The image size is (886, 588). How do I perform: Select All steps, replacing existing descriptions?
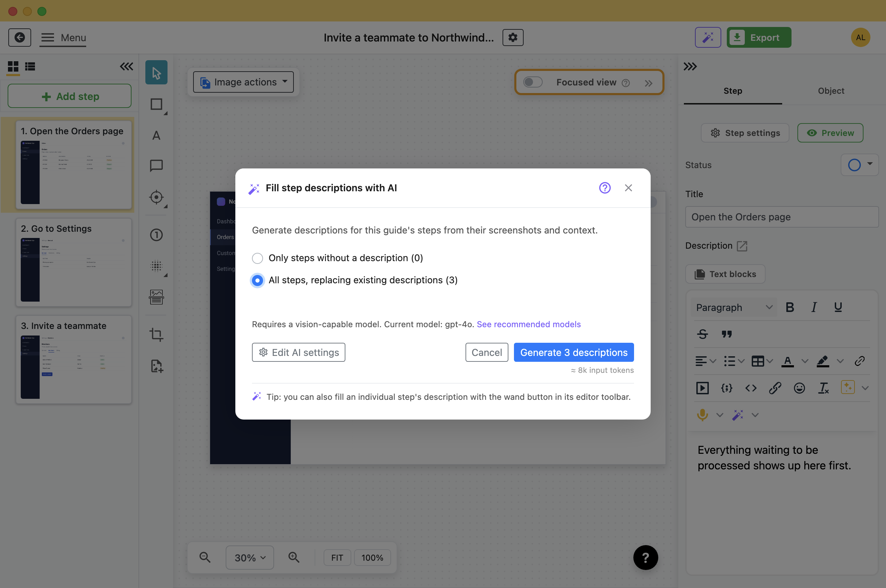(x=257, y=281)
